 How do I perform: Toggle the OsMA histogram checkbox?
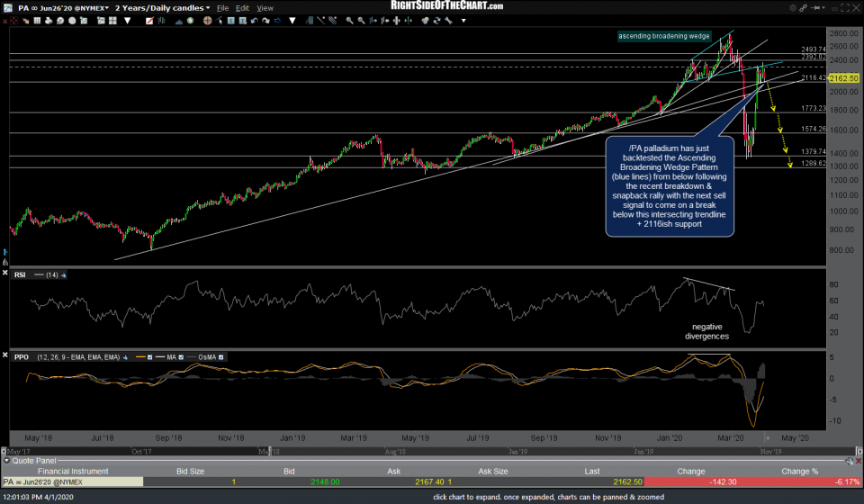tap(220, 356)
